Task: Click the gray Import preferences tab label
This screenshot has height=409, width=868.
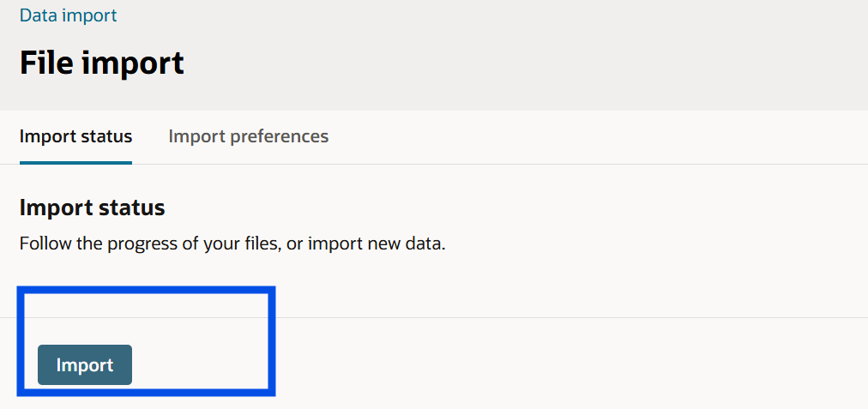Action: (x=249, y=136)
